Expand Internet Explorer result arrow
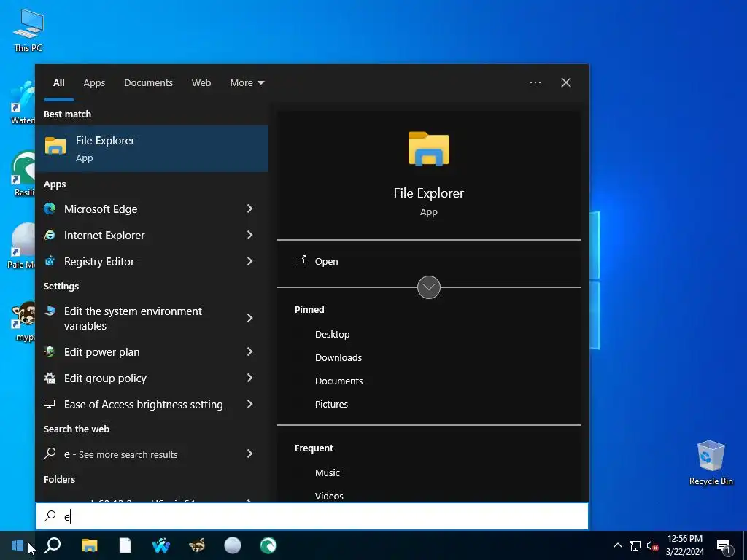 (x=249, y=235)
